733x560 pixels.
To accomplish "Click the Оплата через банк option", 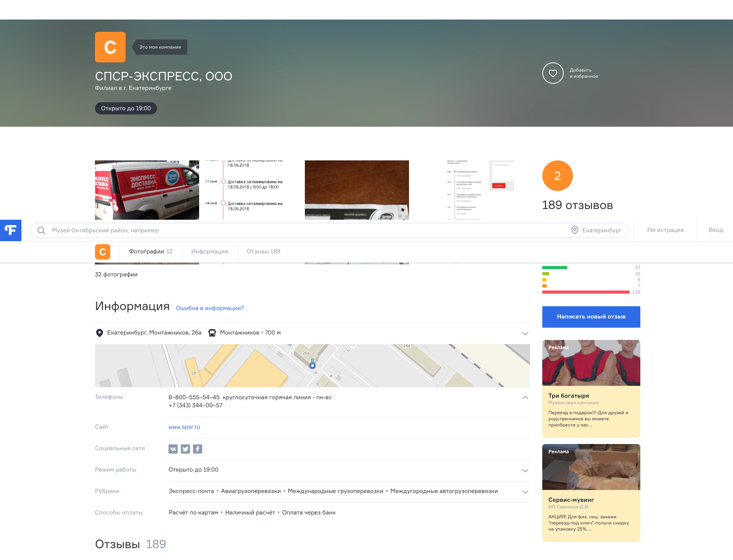I will (309, 513).
